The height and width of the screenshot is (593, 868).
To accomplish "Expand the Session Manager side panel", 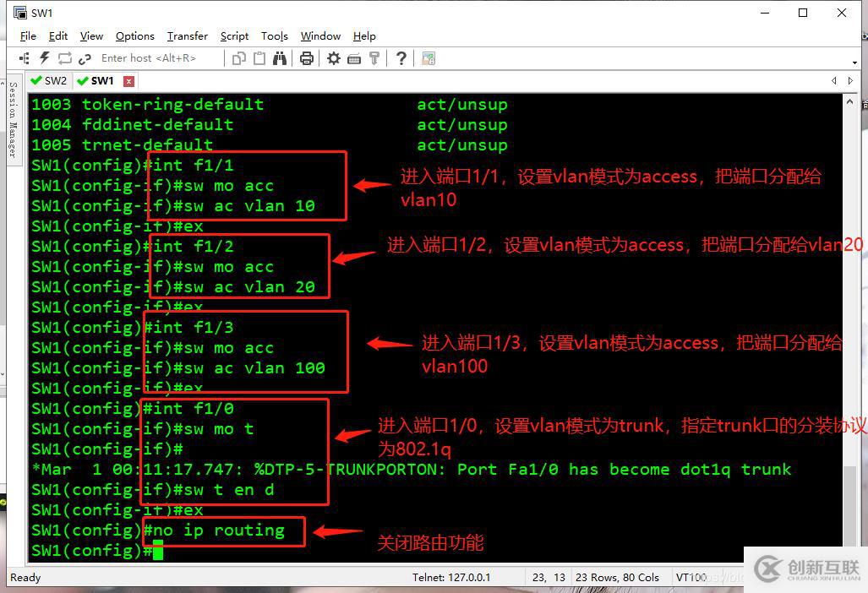I will tap(14, 119).
